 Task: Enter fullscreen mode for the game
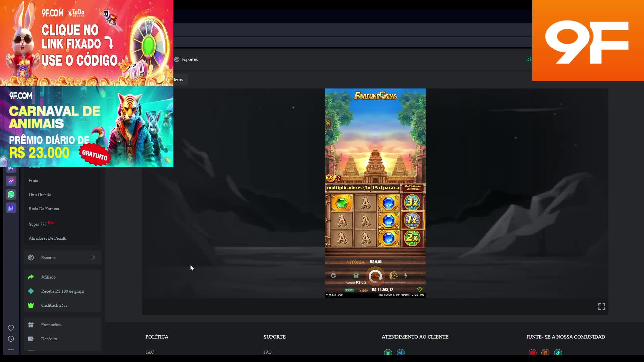pyautogui.click(x=602, y=307)
